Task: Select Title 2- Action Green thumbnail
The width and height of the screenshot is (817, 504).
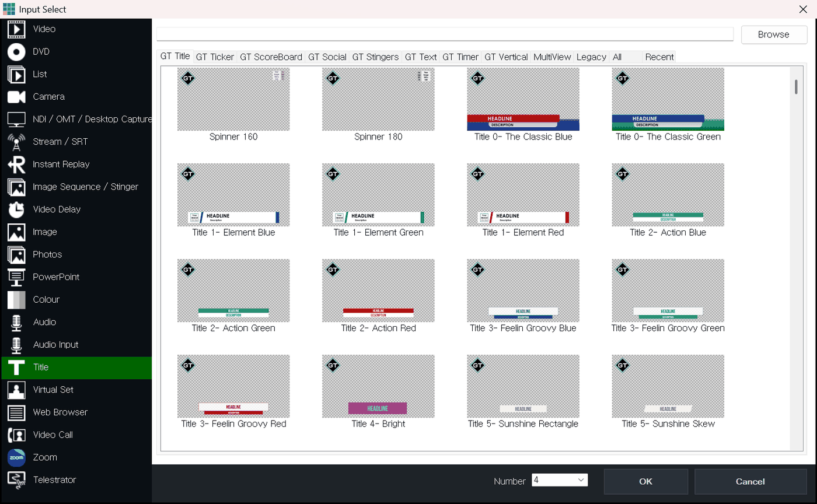Action: tap(233, 290)
